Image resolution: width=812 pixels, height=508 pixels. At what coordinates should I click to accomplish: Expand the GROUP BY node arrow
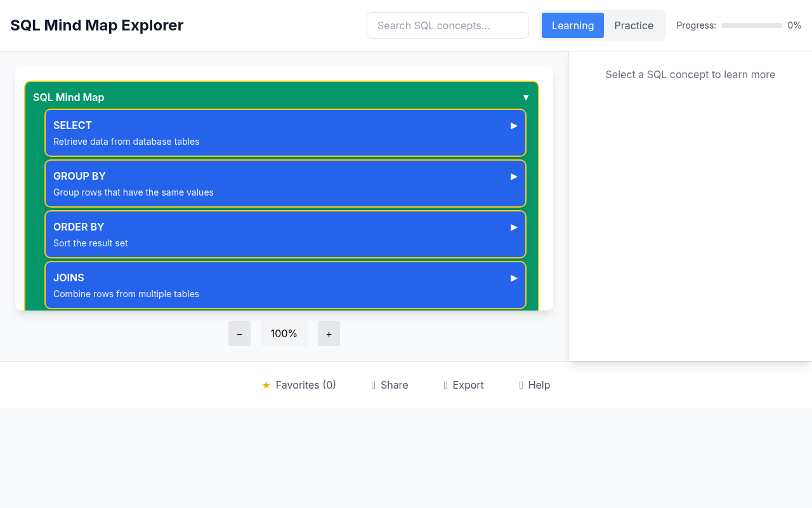(513, 176)
